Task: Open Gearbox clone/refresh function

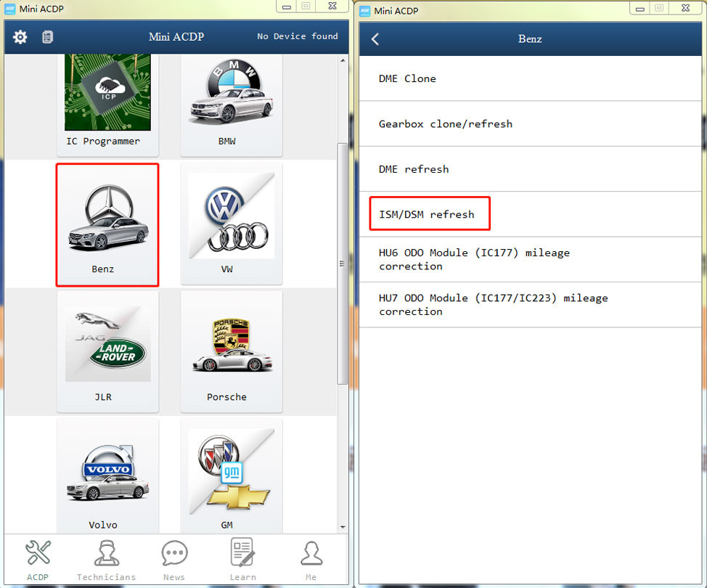Action: coord(445,124)
